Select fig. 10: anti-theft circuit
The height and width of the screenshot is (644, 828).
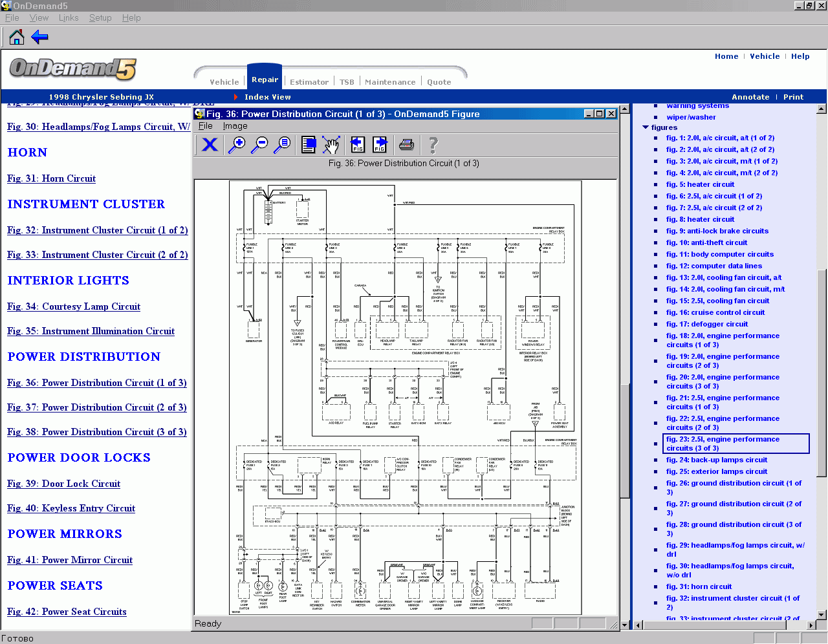(706, 242)
